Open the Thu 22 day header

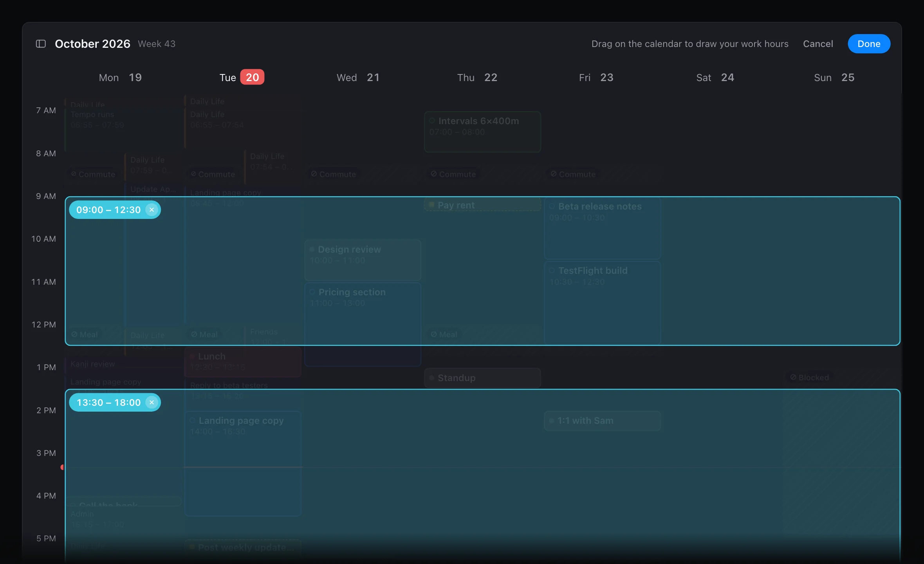tap(477, 78)
